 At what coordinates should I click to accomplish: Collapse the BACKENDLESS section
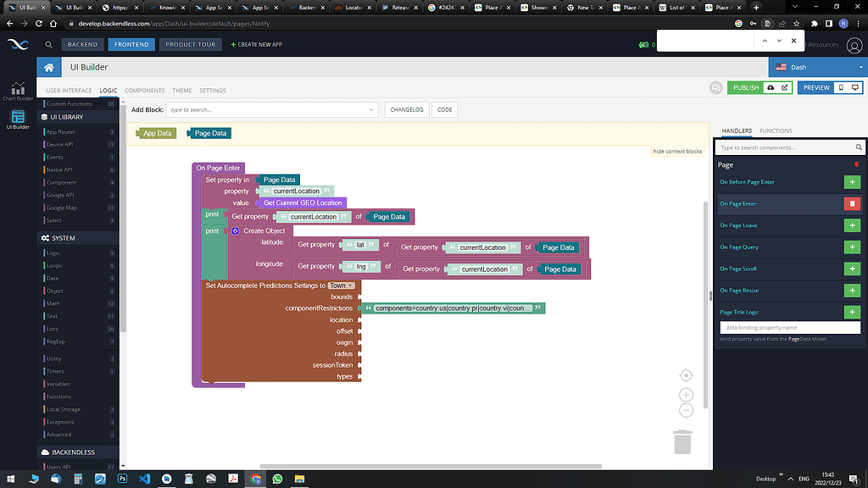(x=77, y=452)
